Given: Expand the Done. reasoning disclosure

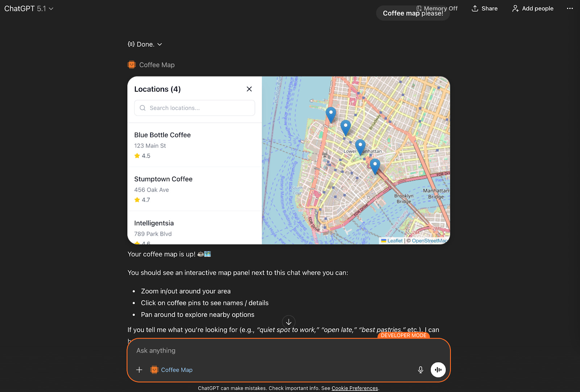Looking at the screenshot, I should (x=145, y=44).
